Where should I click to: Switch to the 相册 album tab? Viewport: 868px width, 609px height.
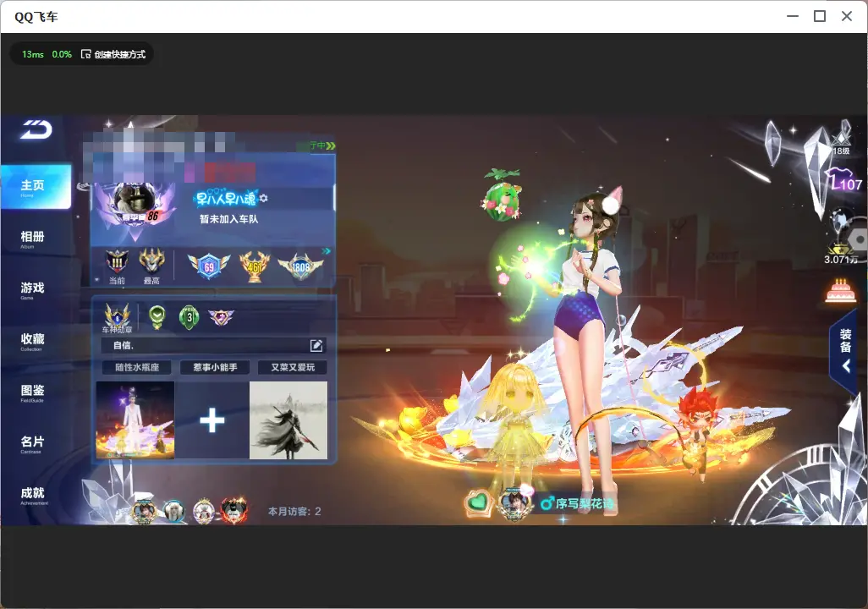(x=32, y=239)
